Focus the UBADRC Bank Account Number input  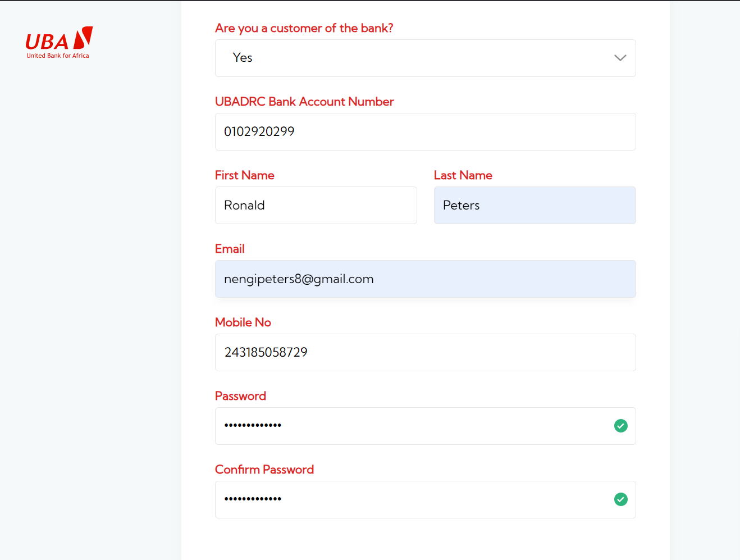[425, 132]
